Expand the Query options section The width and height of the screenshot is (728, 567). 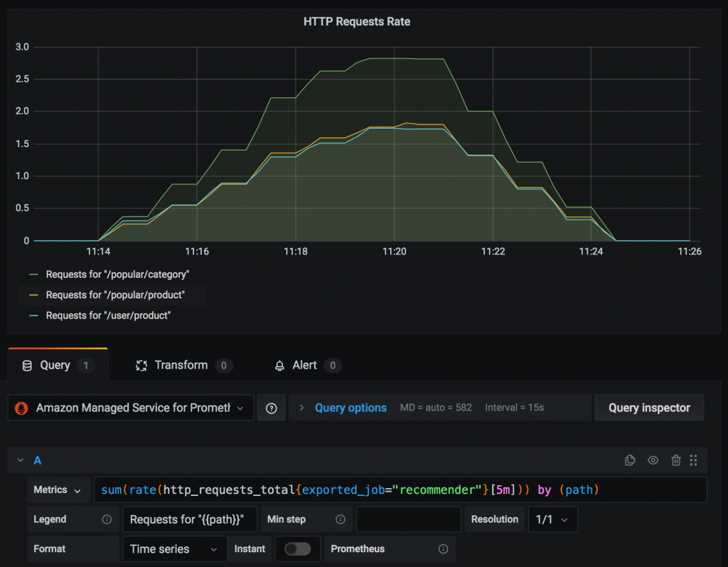350,407
